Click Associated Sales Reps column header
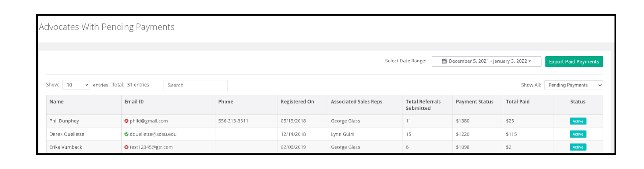 pos(357,102)
